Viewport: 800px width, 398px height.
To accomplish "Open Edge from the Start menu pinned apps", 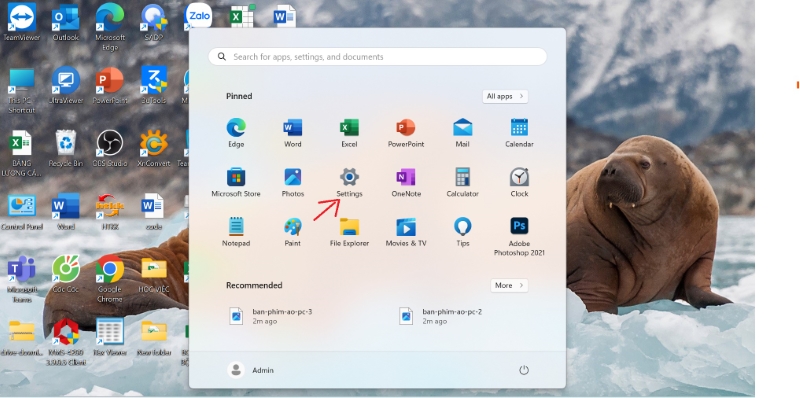I will [x=236, y=133].
